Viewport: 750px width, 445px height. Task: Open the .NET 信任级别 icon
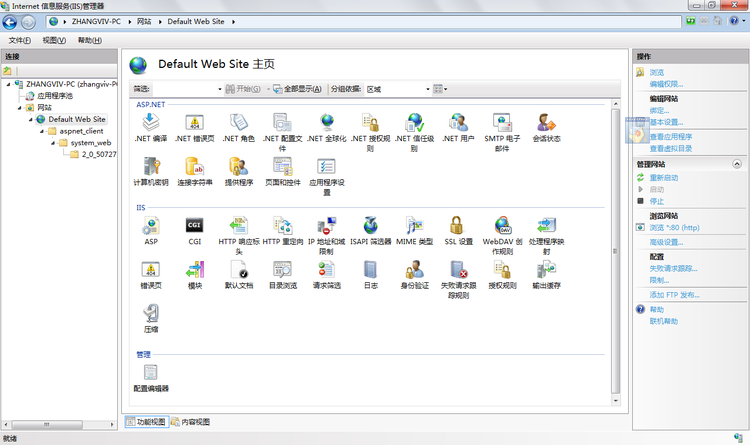click(415, 122)
